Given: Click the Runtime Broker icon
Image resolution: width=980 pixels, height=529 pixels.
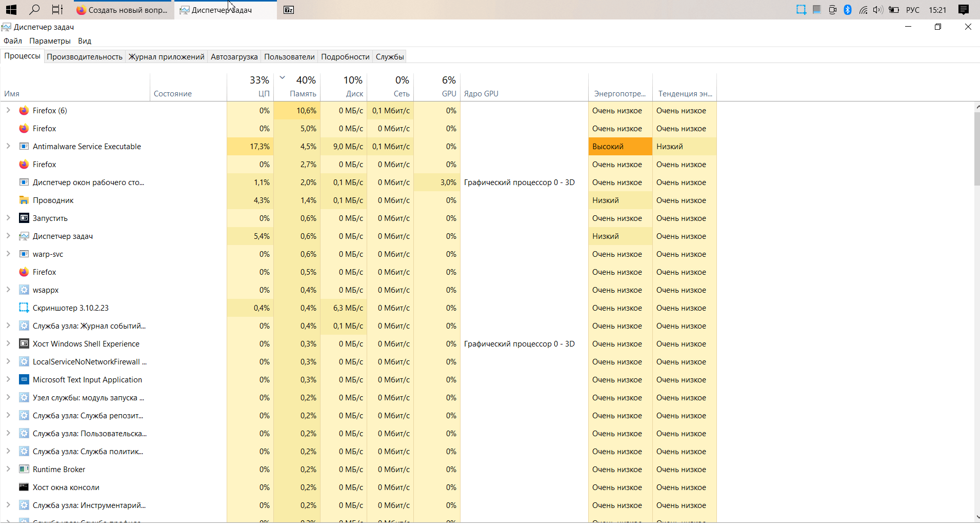Looking at the screenshot, I should point(24,470).
